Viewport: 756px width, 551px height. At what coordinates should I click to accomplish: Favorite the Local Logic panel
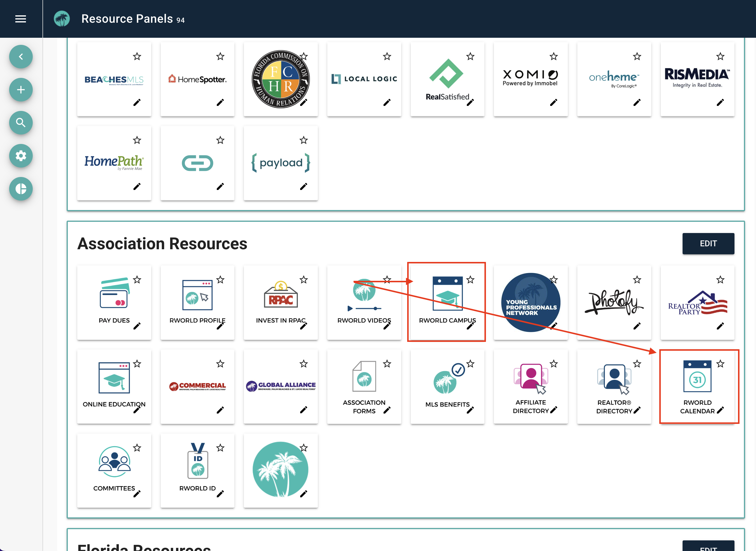coord(387,56)
